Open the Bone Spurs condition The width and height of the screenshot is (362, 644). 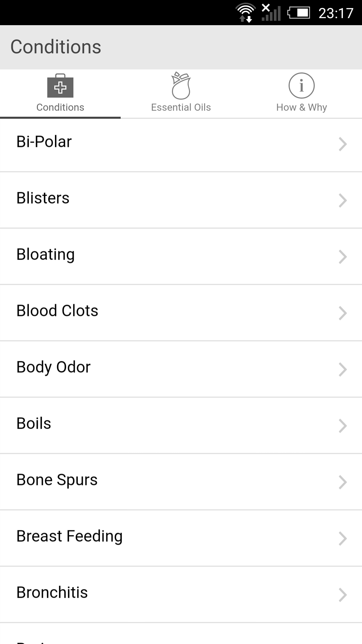57,480
